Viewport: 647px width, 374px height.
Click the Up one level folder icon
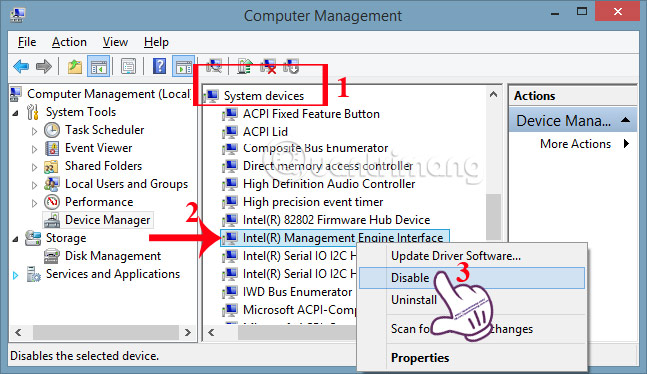75,66
